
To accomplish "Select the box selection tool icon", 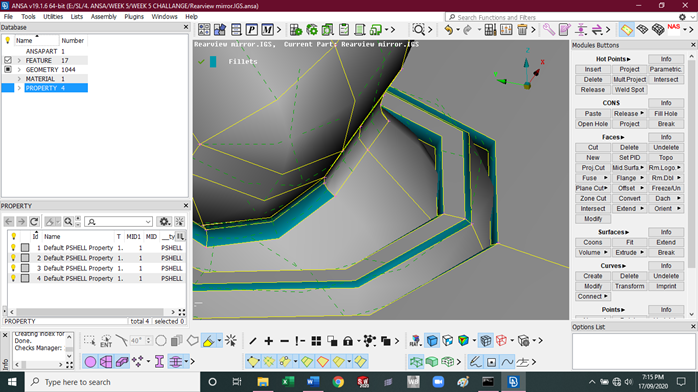I will pyautogui.click(x=89, y=341).
